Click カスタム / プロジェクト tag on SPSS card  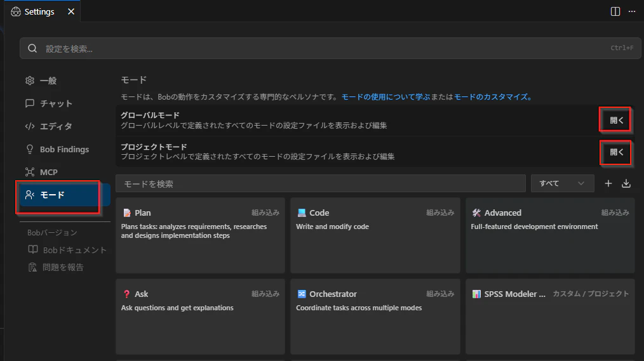591,294
